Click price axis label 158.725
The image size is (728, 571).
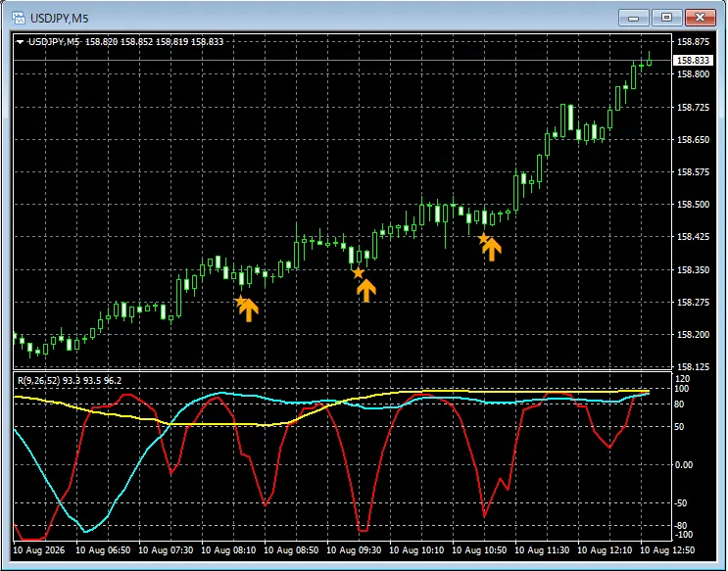pos(693,107)
